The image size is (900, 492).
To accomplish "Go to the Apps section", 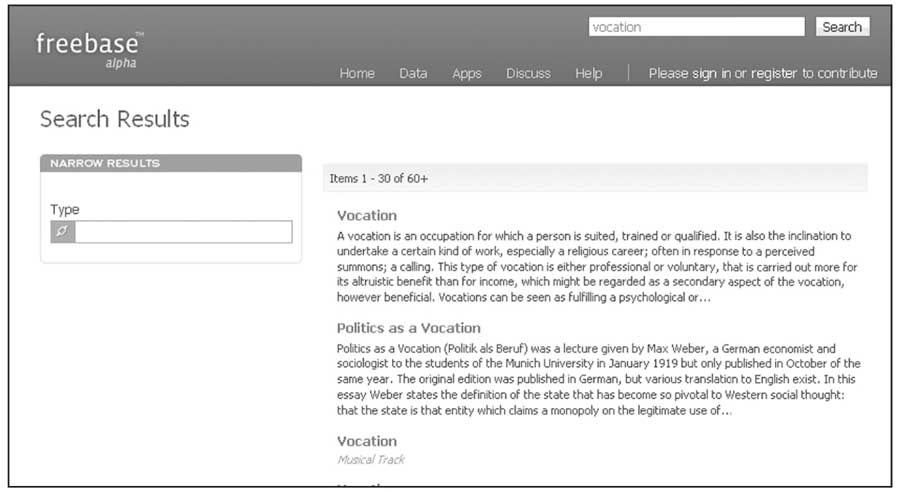I will click(467, 73).
